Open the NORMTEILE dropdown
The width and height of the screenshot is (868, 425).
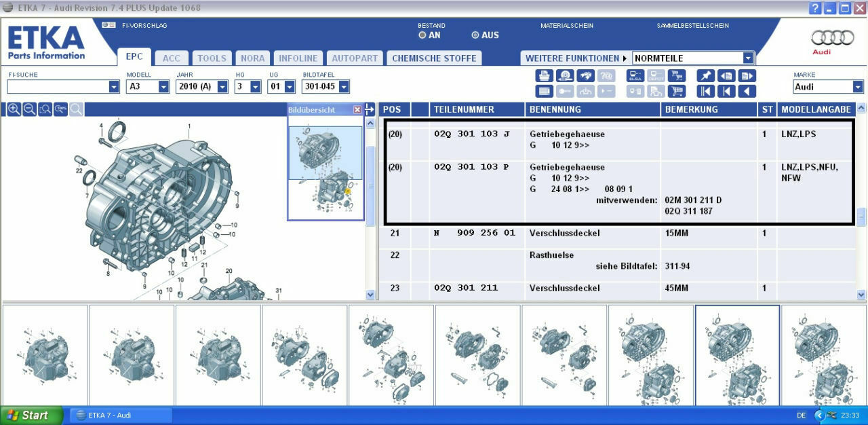coord(748,58)
